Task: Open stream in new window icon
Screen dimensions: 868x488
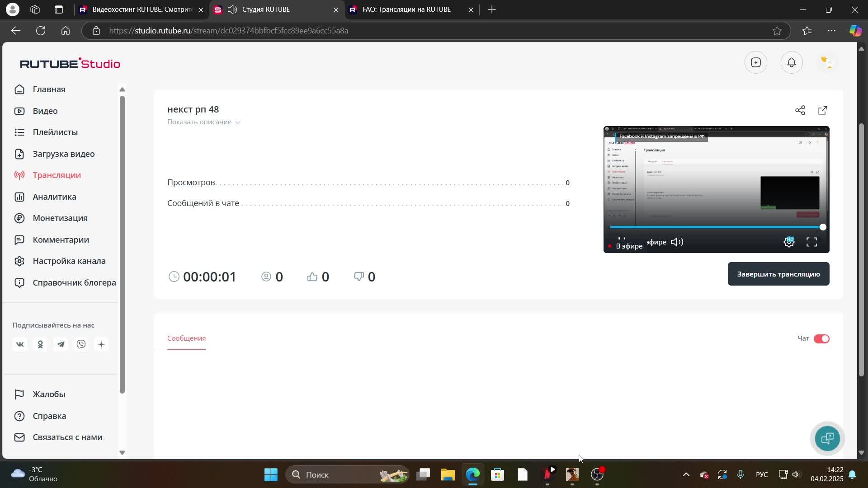Action: tap(822, 110)
